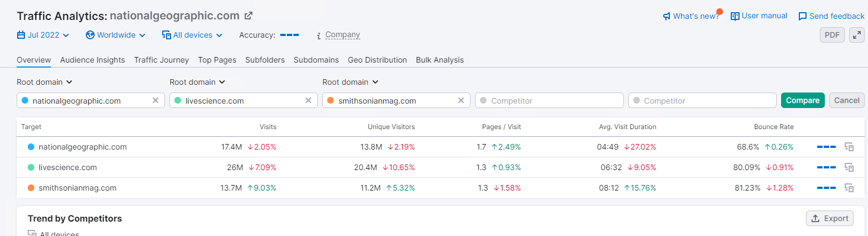This screenshot has height=236, width=868.
Task: Click the fullscreen expand arrows icon
Action: click(857, 35)
